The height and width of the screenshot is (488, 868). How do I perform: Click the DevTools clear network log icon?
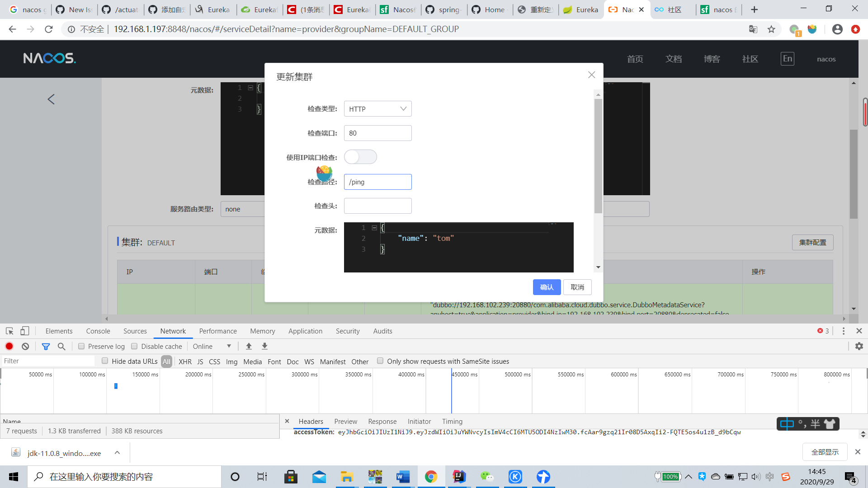pos(25,346)
